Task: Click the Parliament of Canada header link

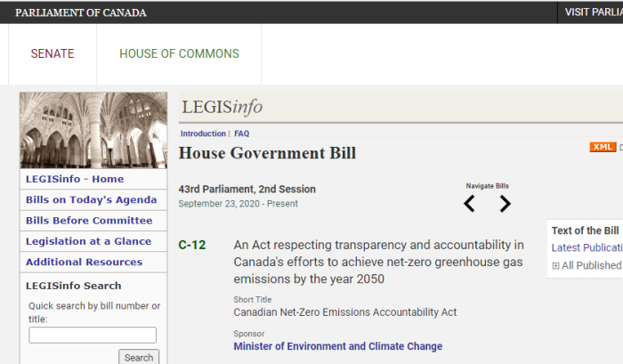Action: [x=81, y=12]
